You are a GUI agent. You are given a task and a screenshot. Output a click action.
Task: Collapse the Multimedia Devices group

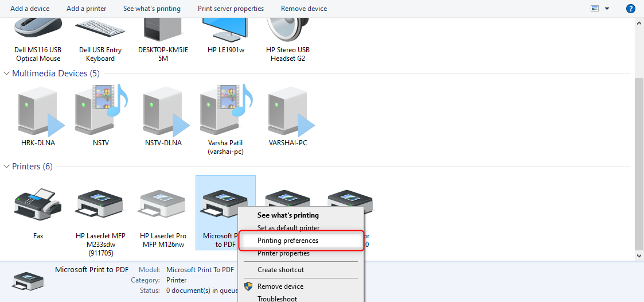point(6,73)
